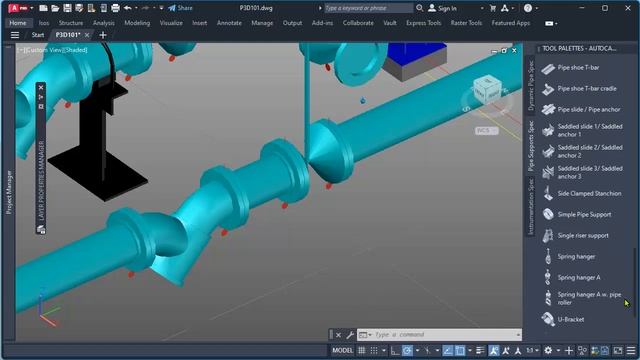Open the Visualize ribbon tab
This screenshot has width=640, height=360.
coord(171,23)
